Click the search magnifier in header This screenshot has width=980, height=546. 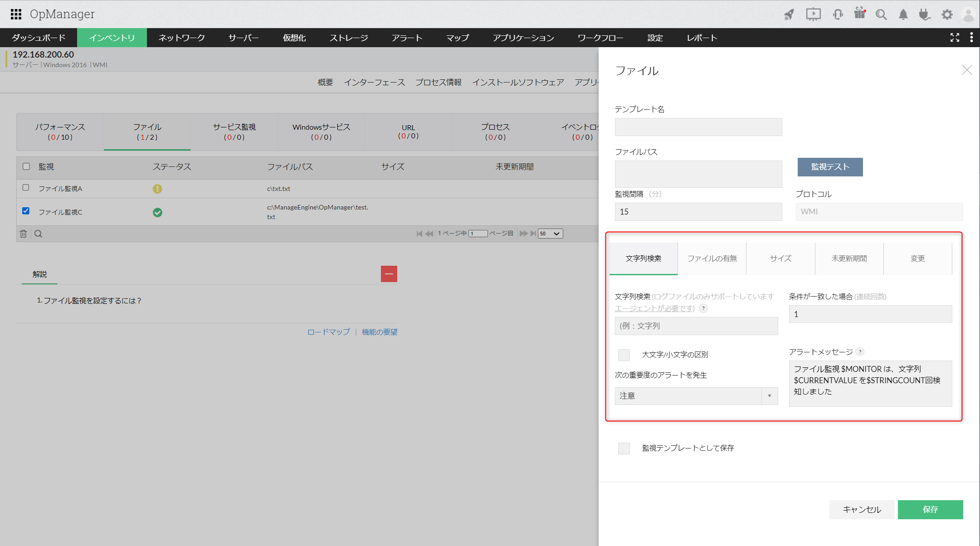881,15
